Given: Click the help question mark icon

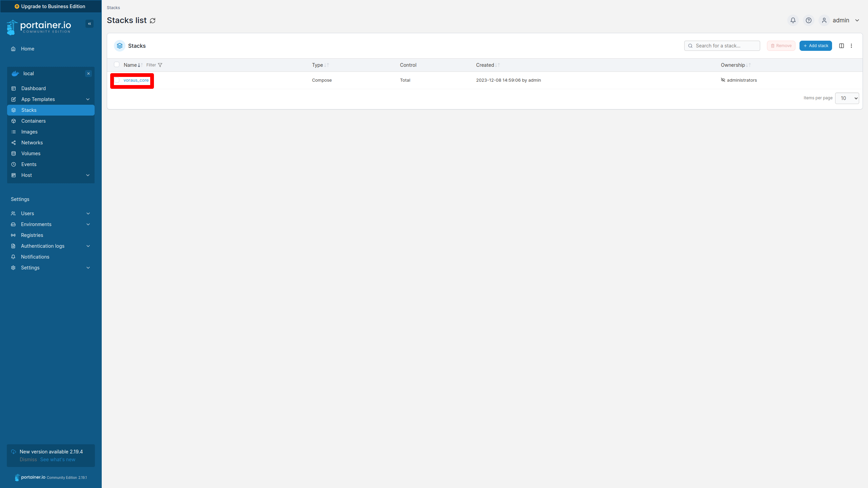Looking at the screenshot, I should pyautogui.click(x=808, y=20).
